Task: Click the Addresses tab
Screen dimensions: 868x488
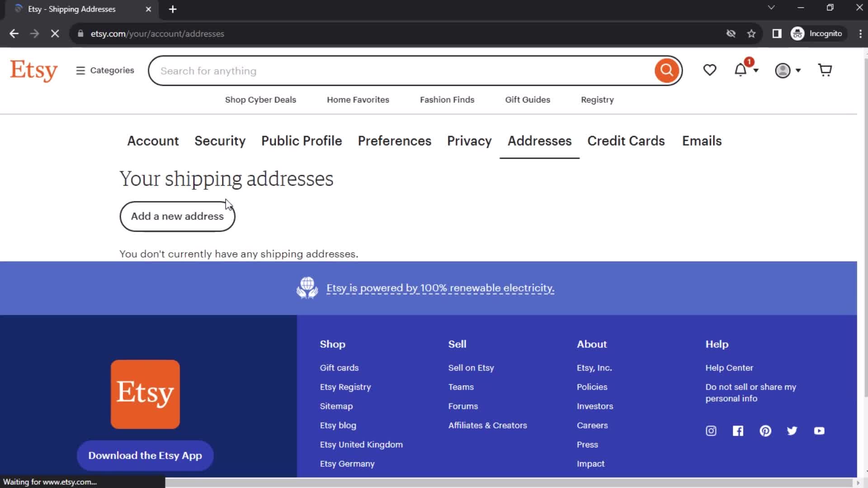Action: point(539,141)
